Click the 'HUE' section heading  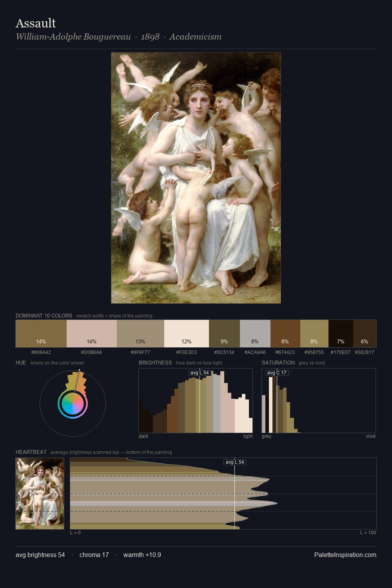[21, 363]
